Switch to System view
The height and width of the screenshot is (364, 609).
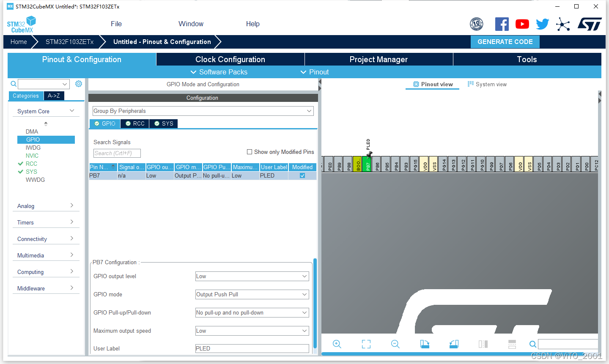(x=487, y=84)
